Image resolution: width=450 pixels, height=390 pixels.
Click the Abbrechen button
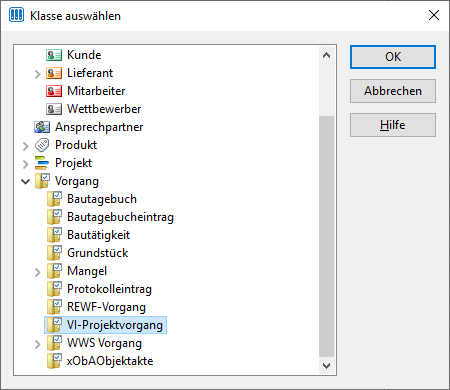[393, 91]
